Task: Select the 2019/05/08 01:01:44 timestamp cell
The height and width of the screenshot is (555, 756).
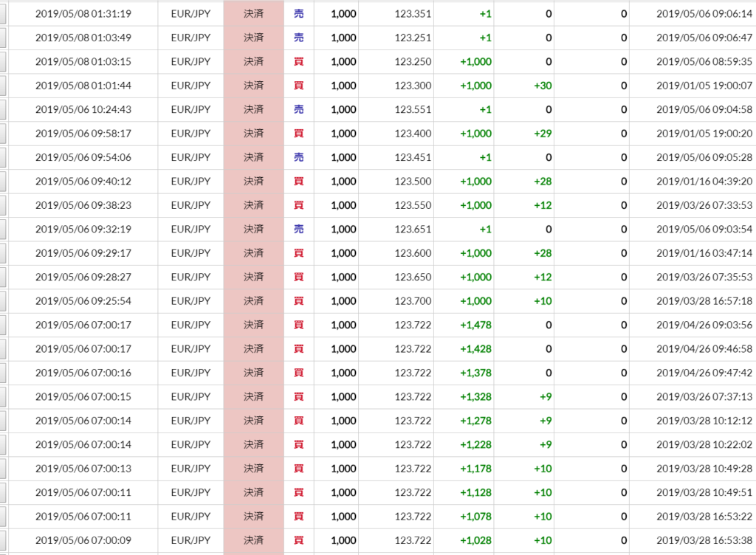Action: (83, 86)
